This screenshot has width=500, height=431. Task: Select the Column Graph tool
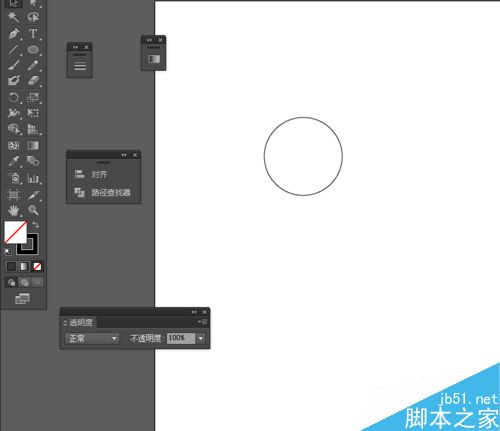33,178
